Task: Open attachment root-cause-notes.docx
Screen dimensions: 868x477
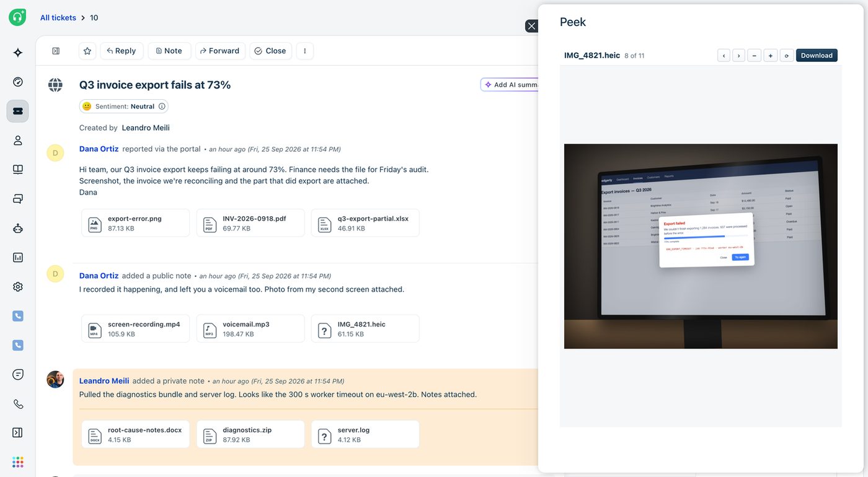Action: pyautogui.click(x=136, y=434)
